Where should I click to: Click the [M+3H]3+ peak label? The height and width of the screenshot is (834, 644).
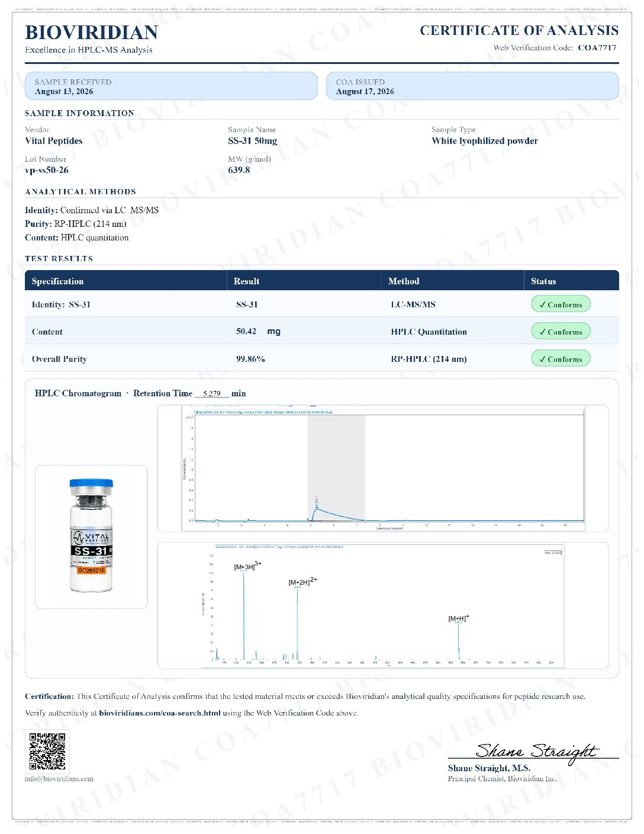tap(247, 566)
